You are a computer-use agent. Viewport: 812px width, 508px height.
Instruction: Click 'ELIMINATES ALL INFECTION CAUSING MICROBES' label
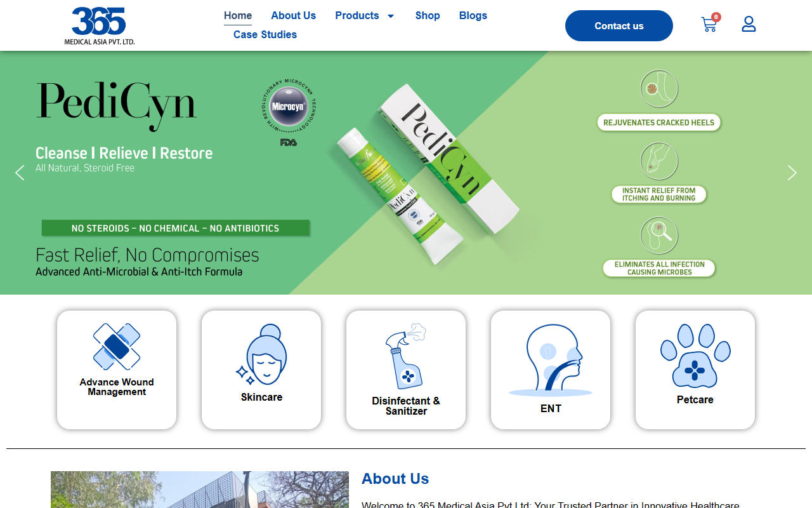pos(659,268)
